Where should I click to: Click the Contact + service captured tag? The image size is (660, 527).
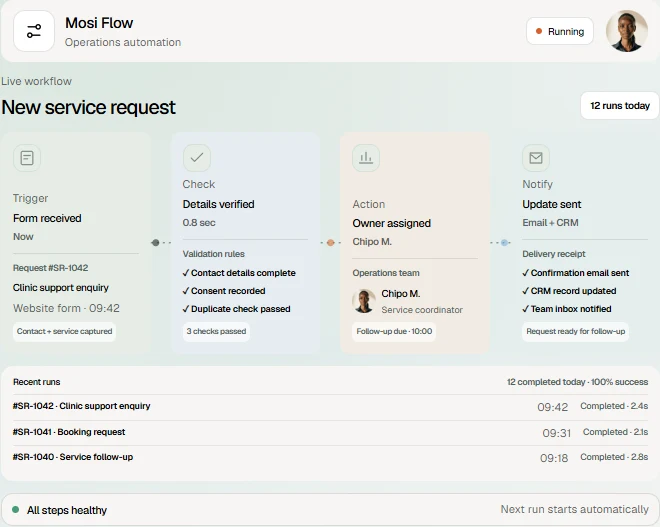64,331
